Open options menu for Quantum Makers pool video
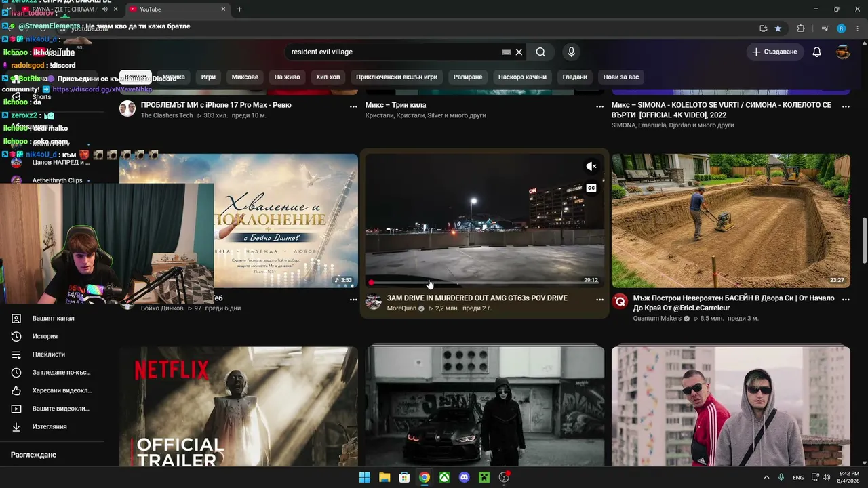868x488 pixels. coord(846,299)
